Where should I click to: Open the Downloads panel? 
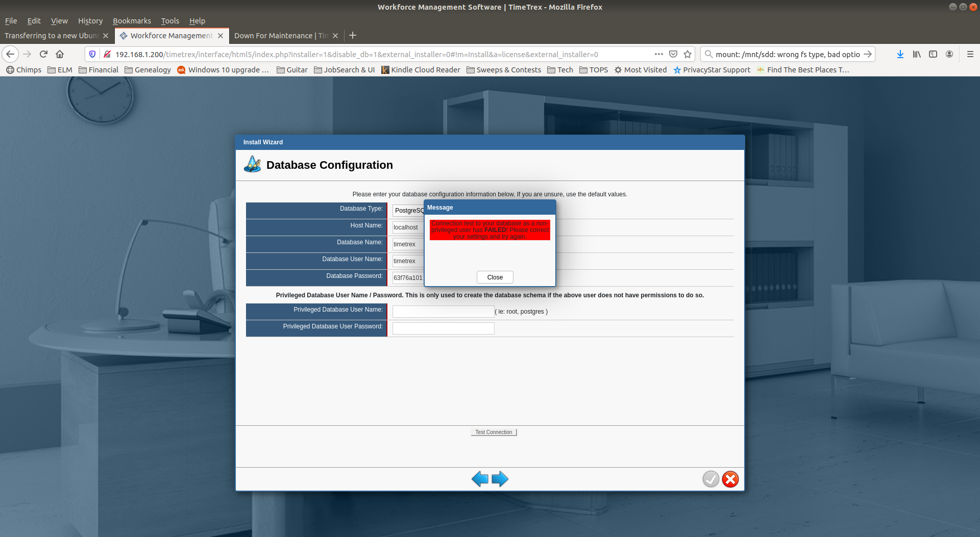point(900,54)
